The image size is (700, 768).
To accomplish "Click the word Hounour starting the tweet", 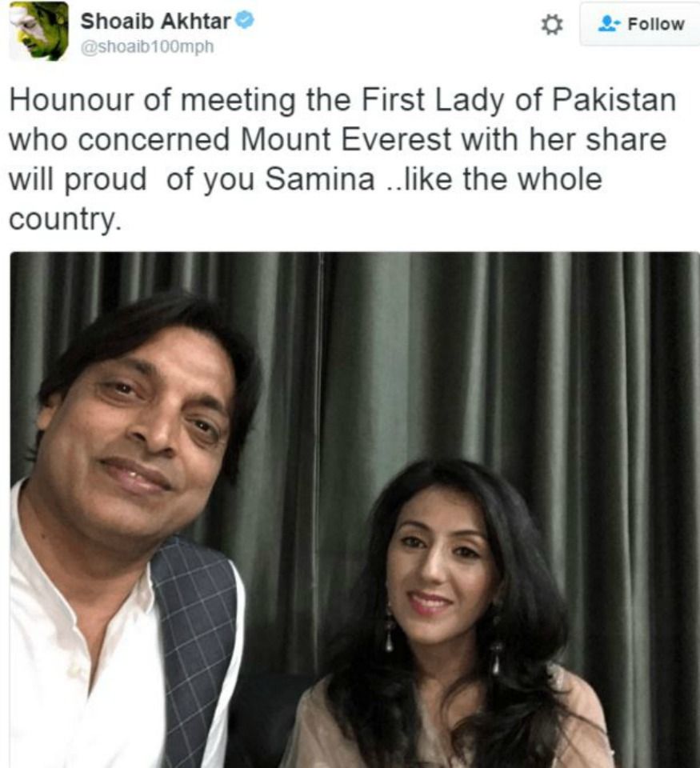I will click(71, 100).
